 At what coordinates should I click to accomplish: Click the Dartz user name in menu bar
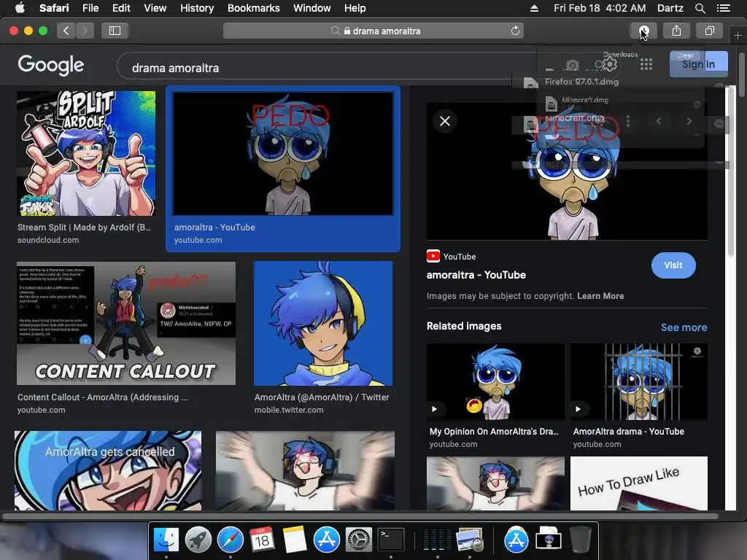coord(670,8)
